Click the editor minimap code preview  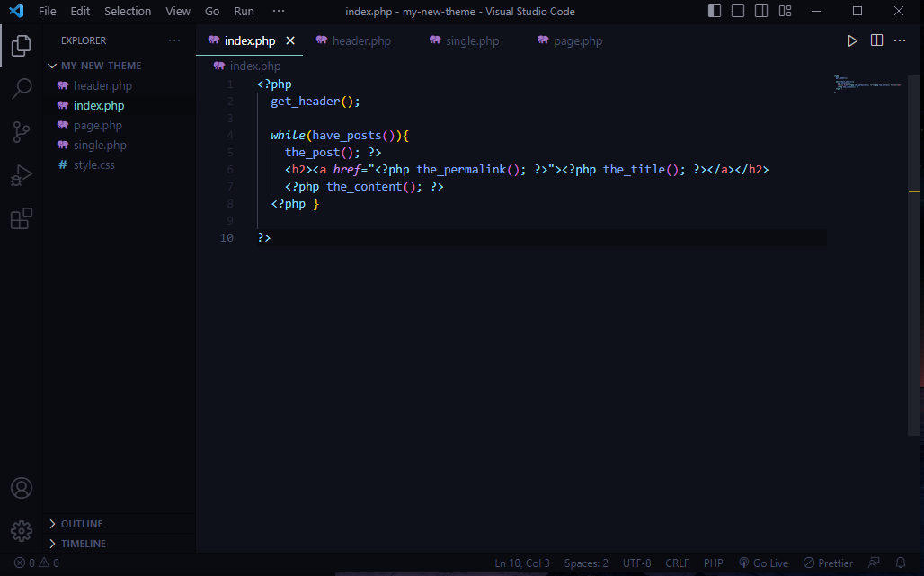tap(866, 84)
